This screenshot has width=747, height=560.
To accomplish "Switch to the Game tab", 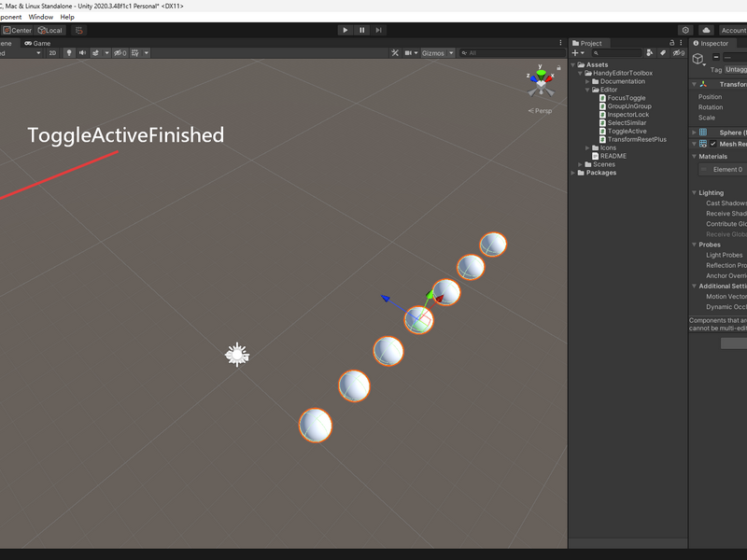I will [37, 43].
